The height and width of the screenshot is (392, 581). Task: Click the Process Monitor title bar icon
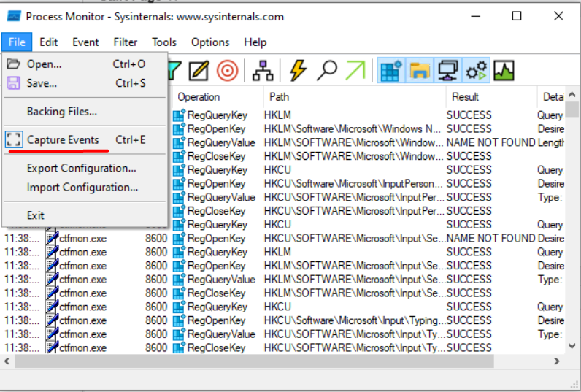click(14, 16)
